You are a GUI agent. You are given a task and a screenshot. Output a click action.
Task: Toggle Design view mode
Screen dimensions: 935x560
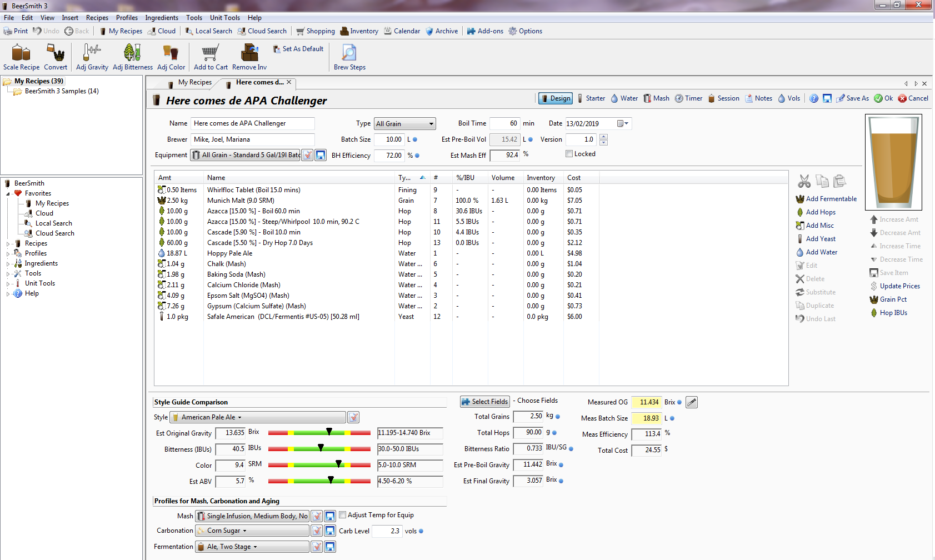(555, 98)
